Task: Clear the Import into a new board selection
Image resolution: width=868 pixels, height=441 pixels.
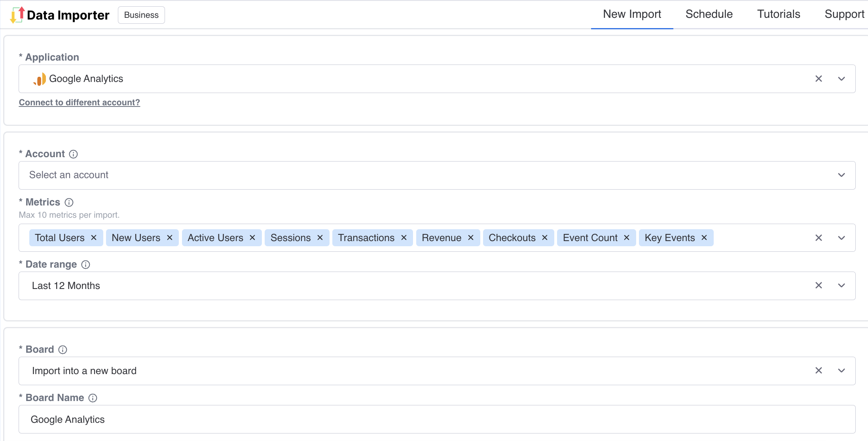Action: [x=819, y=371]
